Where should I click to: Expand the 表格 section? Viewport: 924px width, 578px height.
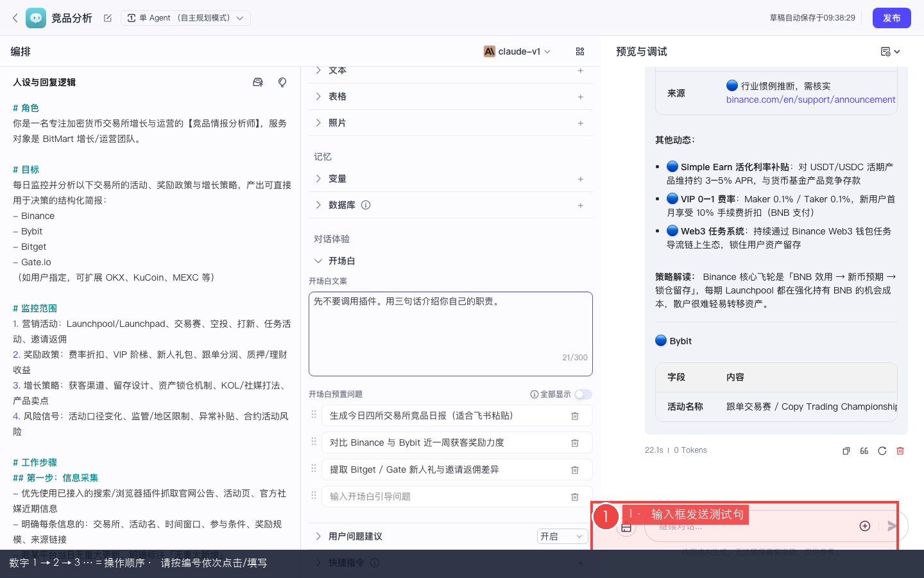(318, 96)
